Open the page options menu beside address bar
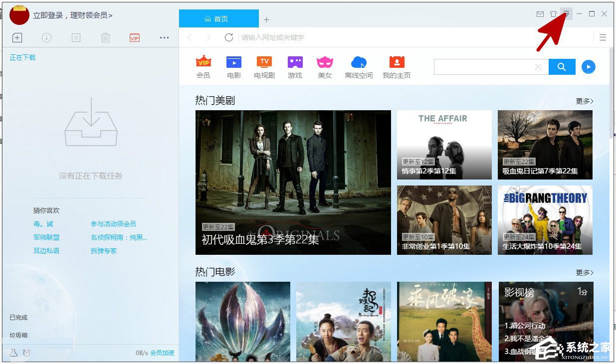 [603, 37]
